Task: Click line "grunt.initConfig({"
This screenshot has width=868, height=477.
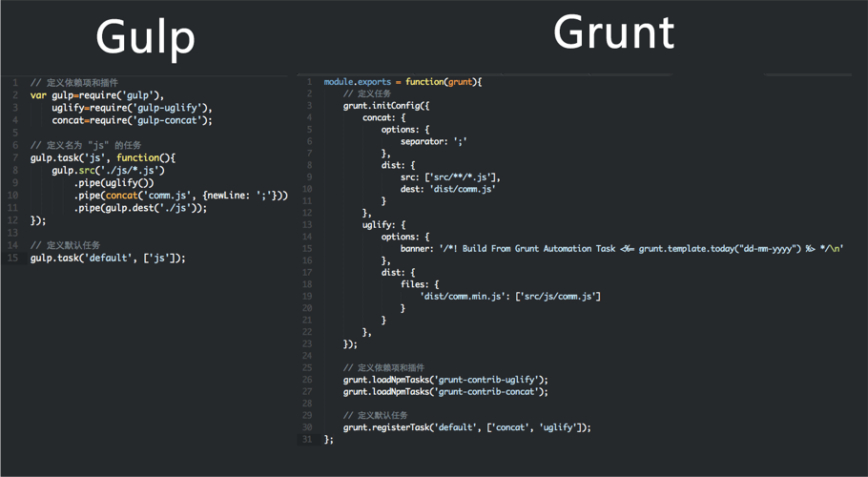Action: click(x=386, y=106)
